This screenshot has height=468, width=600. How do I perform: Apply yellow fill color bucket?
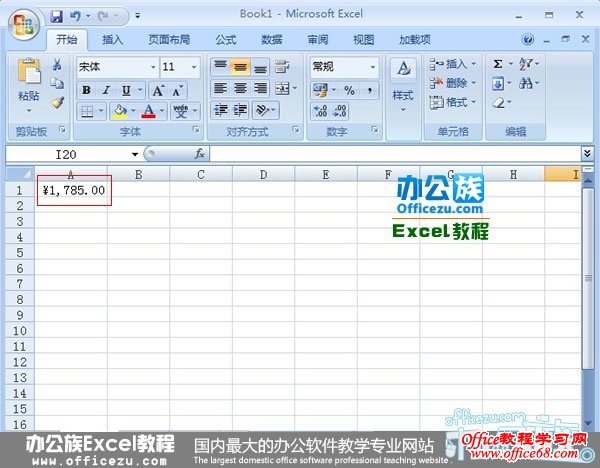click(120, 111)
